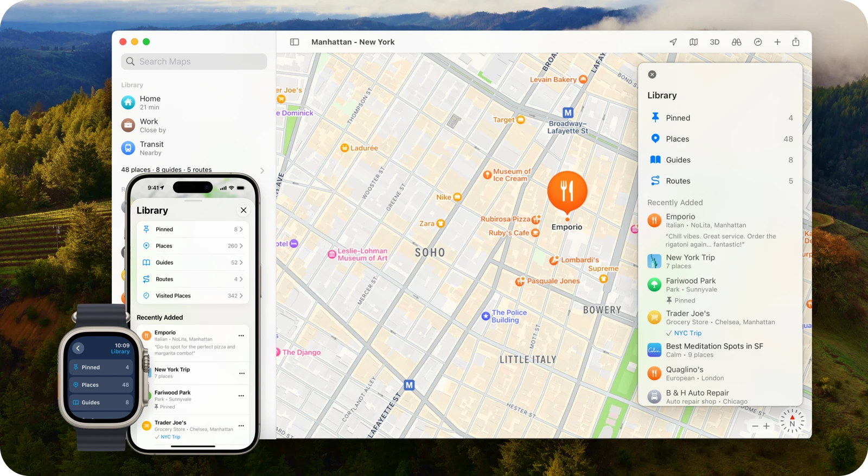Screen dimensions: 868x476
Task: Close the Library panel on the map
Action: pyautogui.click(x=652, y=74)
